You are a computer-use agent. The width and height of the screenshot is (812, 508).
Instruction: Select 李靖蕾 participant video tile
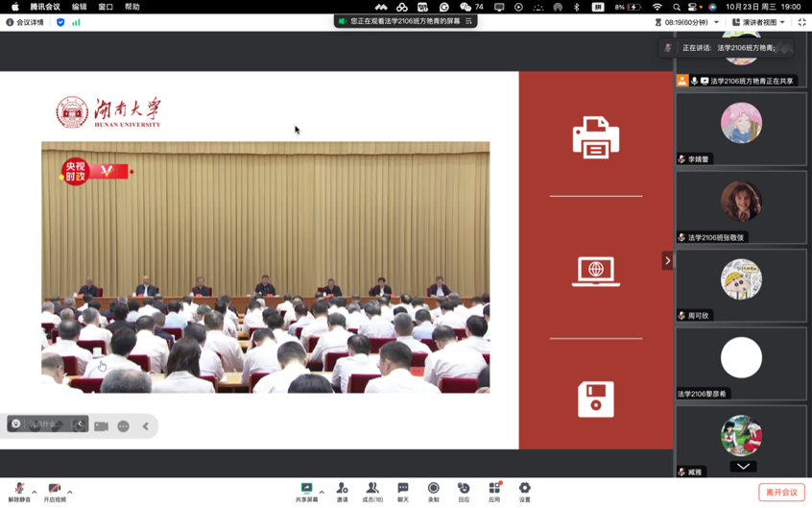point(741,130)
